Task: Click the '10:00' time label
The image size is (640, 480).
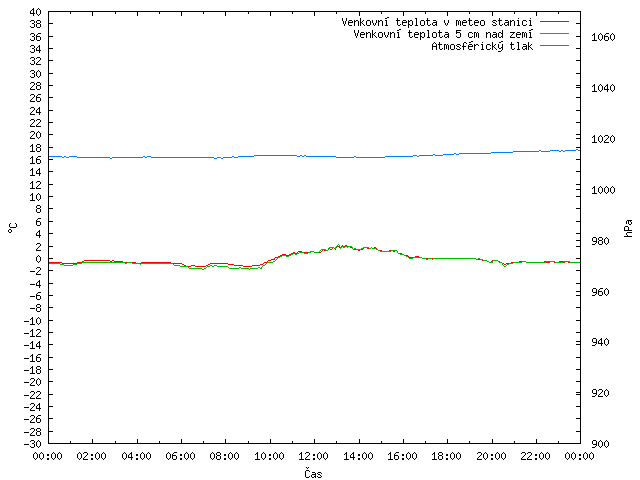Action: [269, 456]
